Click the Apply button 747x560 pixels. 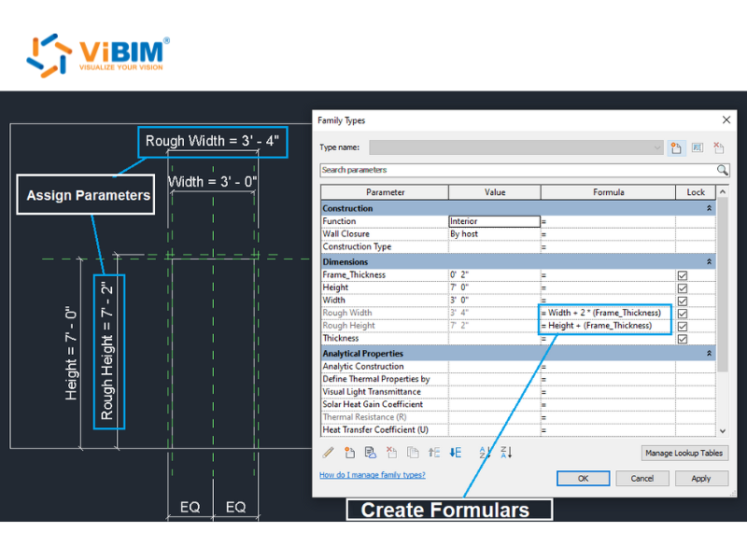(701, 479)
